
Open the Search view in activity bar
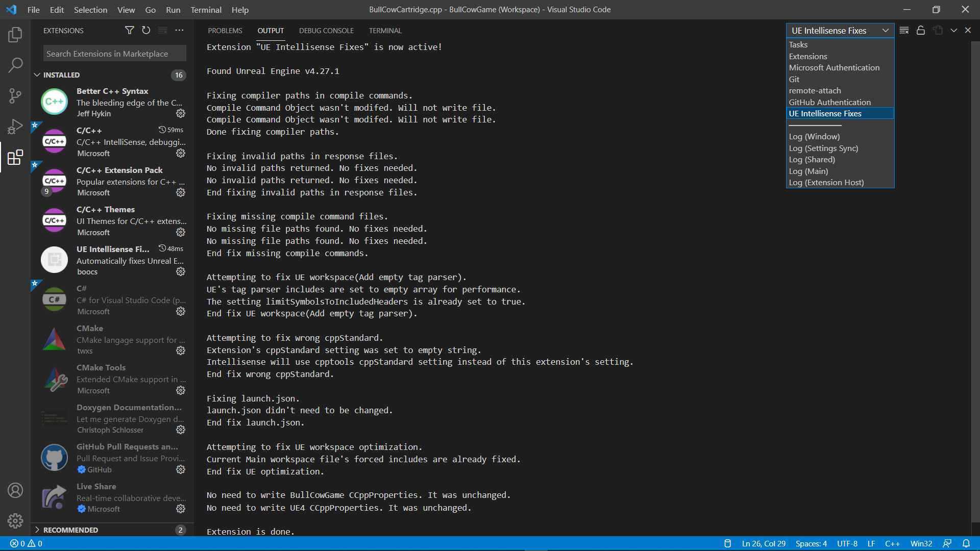pos(15,65)
